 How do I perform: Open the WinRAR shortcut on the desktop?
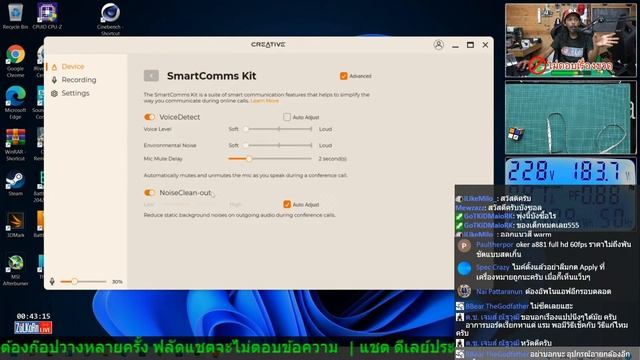(16, 144)
